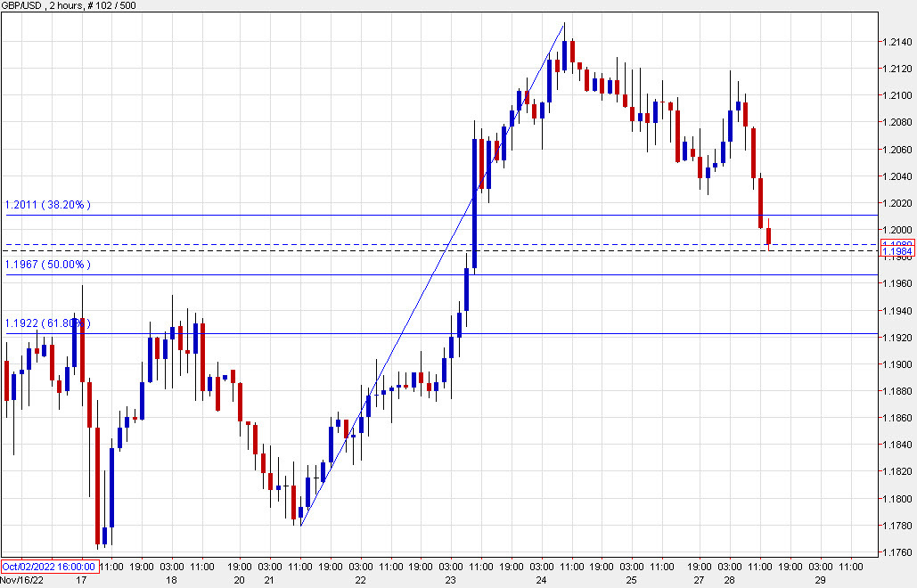Click the 1.1860 price axis label
This screenshot has width=917, height=588.
click(897, 418)
